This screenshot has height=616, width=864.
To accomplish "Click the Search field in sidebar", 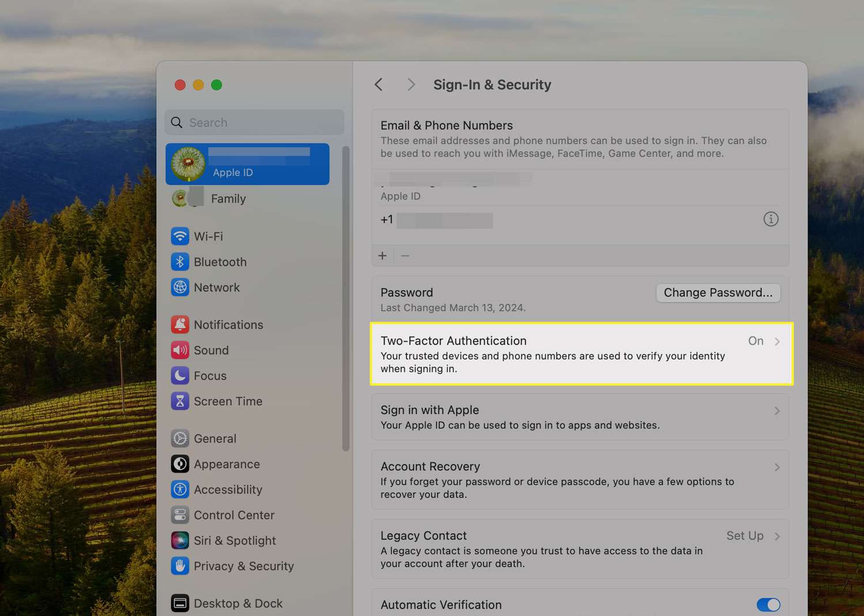I will tap(255, 123).
